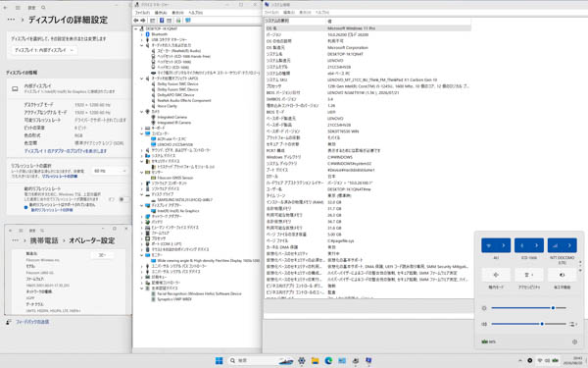The height and width of the screenshot is (368, 588).
Task: Expand the hidden tray icons chevron on the taskbar
Action: pyautogui.click(x=519, y=360)
